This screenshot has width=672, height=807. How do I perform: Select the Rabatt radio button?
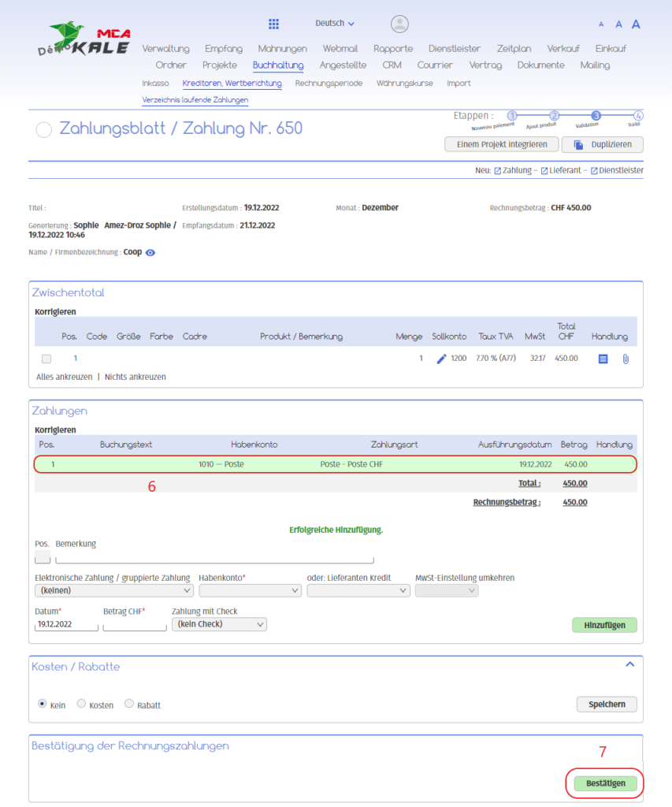[x=129, y=704]
